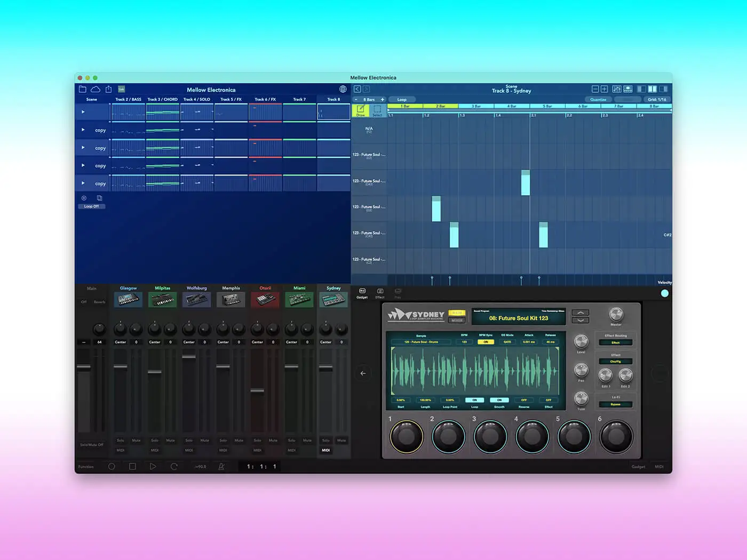Open the Milpitas gadget thumbnail
The image size is (747, 560).
pos(162,300)
